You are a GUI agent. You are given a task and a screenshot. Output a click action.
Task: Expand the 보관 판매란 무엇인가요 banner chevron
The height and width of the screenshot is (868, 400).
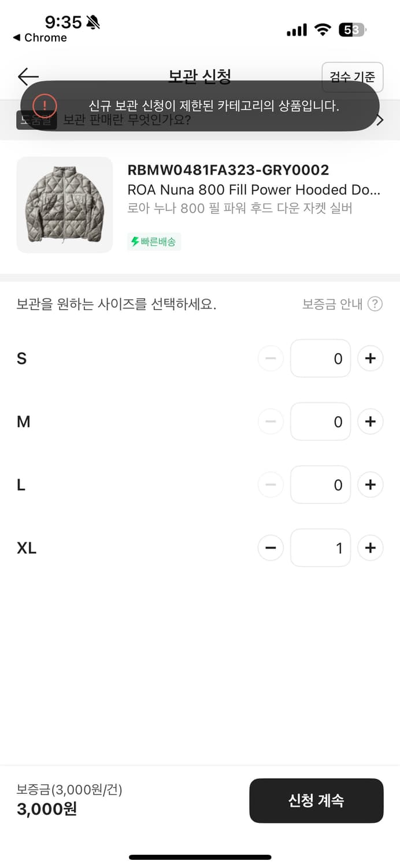[379, 120]
